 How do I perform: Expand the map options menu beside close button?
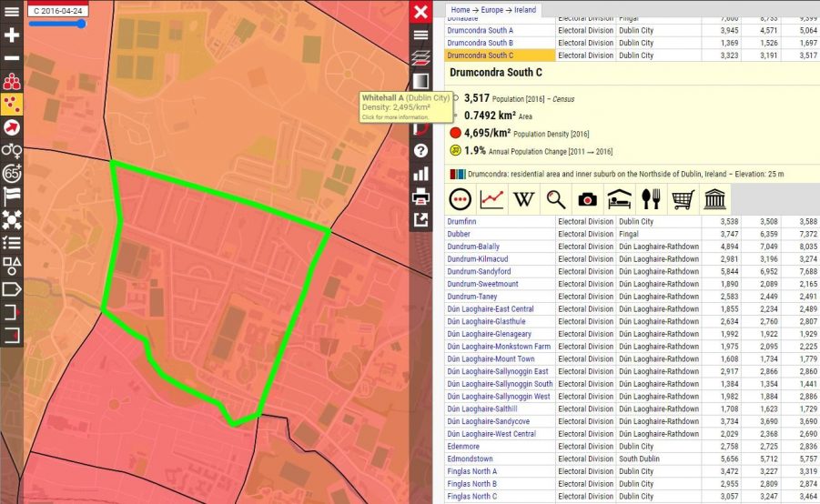[420, 35]
